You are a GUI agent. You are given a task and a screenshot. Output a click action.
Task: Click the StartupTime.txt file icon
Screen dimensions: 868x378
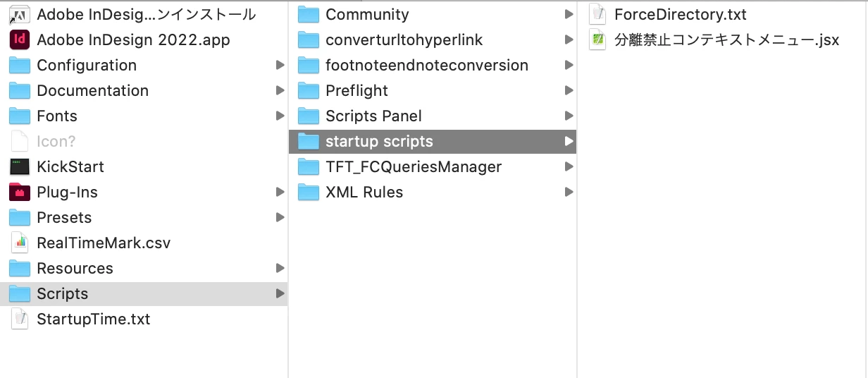pyautogui.click(x=20, y=319)
